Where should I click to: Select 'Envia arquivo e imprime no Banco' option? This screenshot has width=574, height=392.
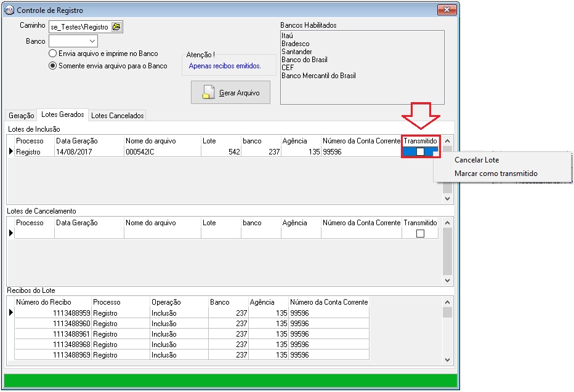[53, 54]
